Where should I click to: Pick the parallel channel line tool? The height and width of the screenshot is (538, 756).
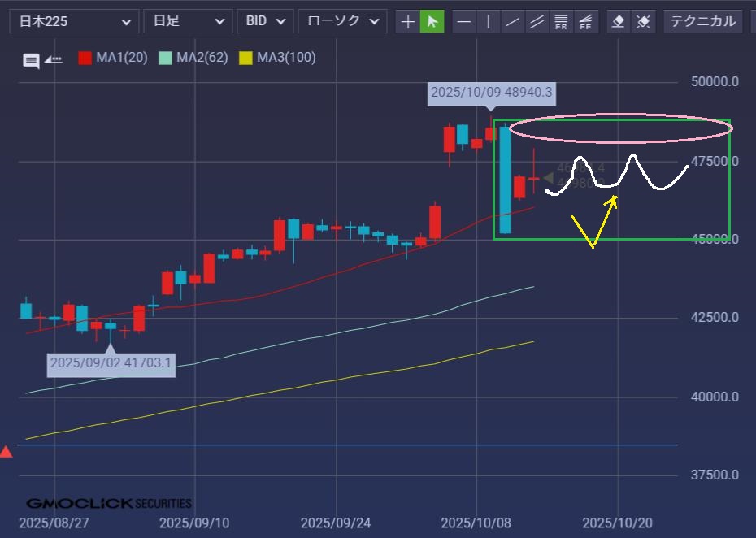tap(537, 21)
